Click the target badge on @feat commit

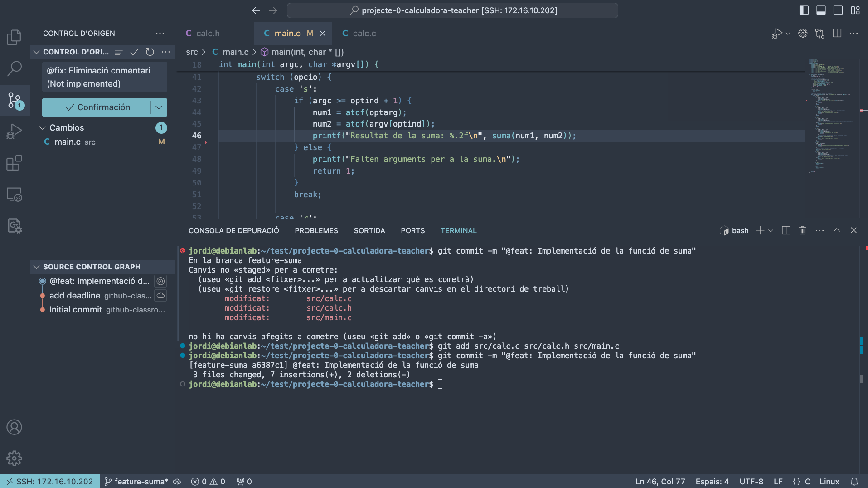(x=160, y=281)
